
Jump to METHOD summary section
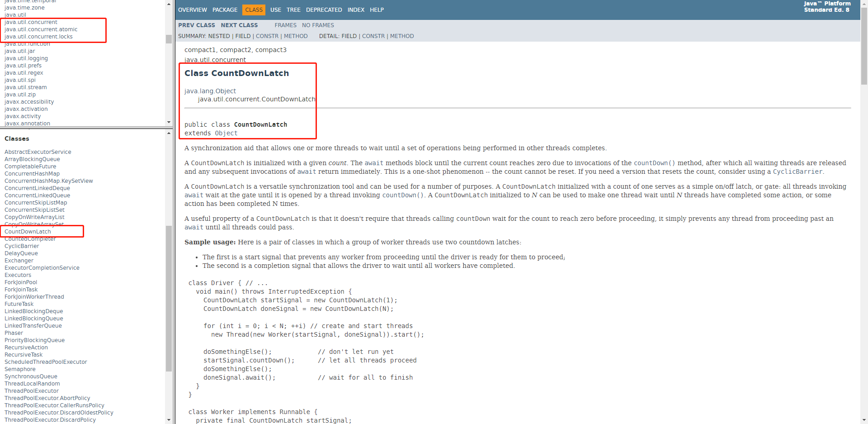(296, 36)
